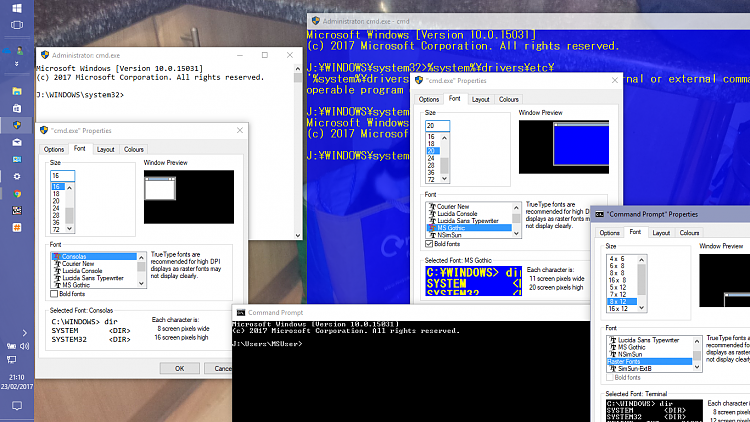The height and width of the screenshot is (422, 750).
Task: Choose Raster Fonts in "Command Prompt" Properties
Action: [649, 362]
